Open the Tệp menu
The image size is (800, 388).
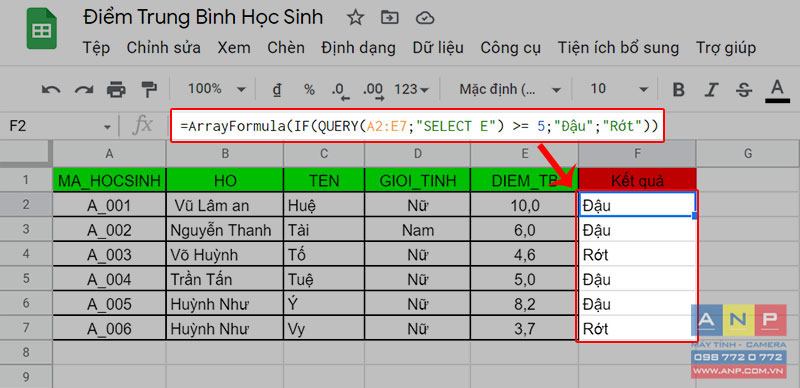pyautogui.click(x=96, y=48)
